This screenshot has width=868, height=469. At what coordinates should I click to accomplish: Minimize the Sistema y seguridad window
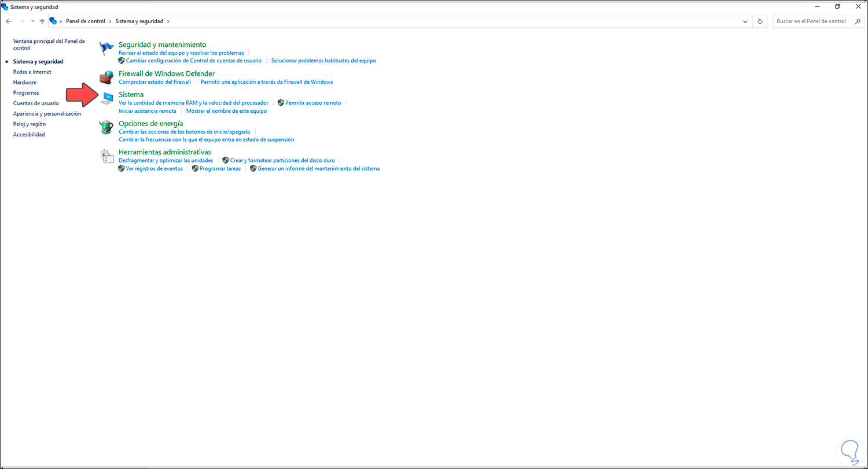pos(817,6)
